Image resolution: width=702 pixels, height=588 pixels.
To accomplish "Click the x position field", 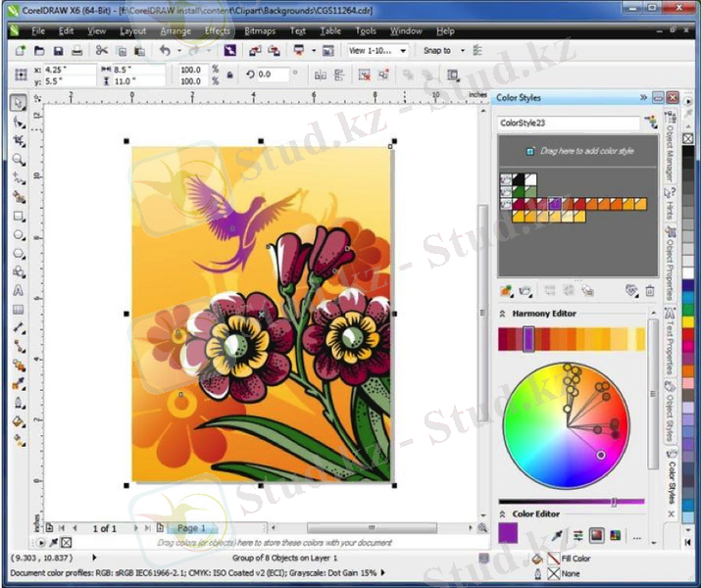I will click(x=69, y=70).
